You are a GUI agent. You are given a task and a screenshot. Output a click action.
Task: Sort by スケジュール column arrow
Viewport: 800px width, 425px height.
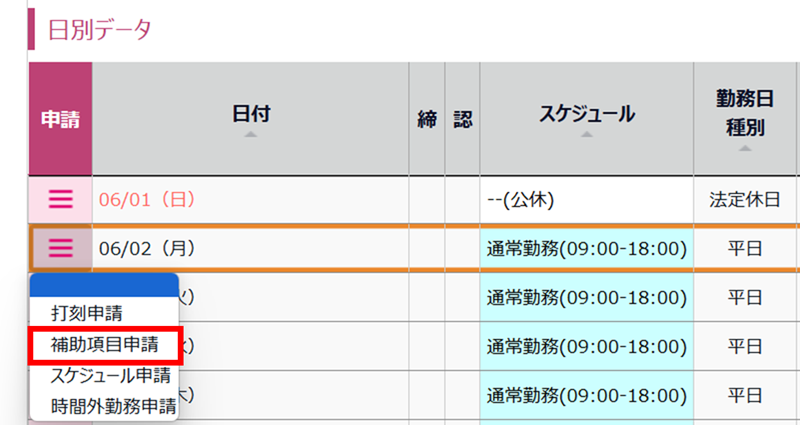(x=586, y=134)
